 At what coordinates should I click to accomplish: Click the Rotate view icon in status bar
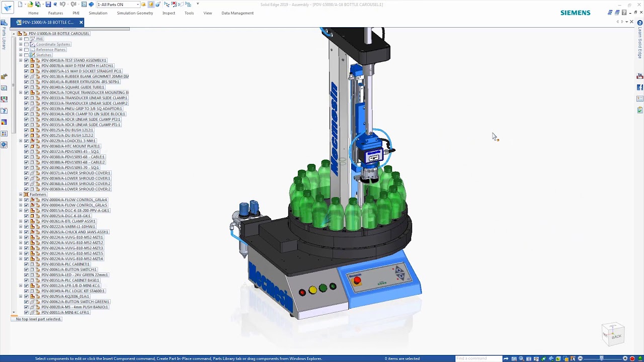point(543,358)
